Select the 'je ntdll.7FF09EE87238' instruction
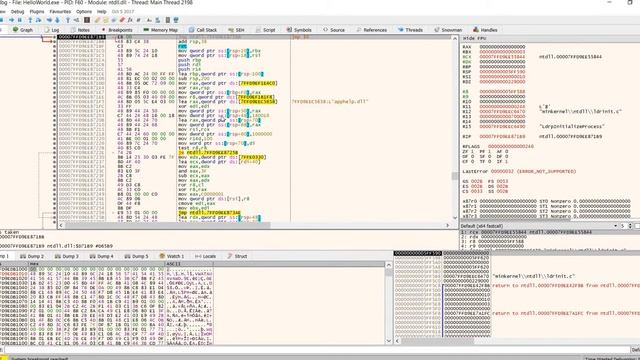Viewport: 640px width, 360px height. 208,152
